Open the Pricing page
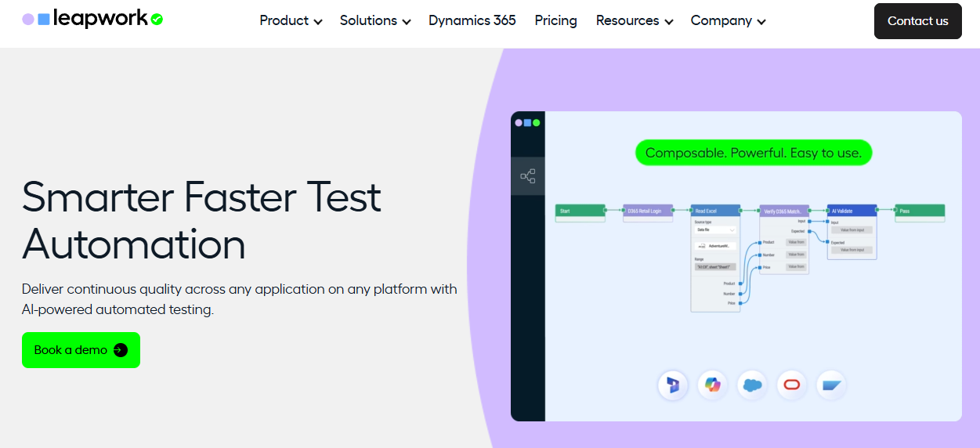Screen dimensions: 980x448 556,20
